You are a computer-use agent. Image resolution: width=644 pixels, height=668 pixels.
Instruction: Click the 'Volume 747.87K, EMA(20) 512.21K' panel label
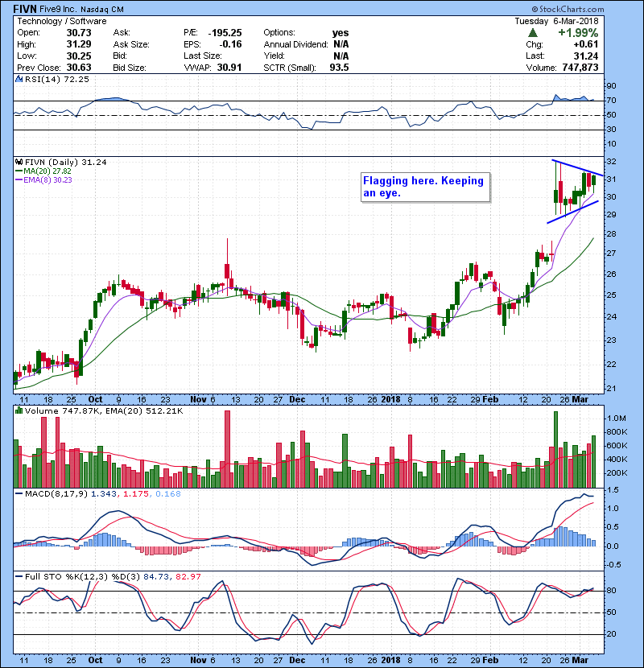[104, 411]
